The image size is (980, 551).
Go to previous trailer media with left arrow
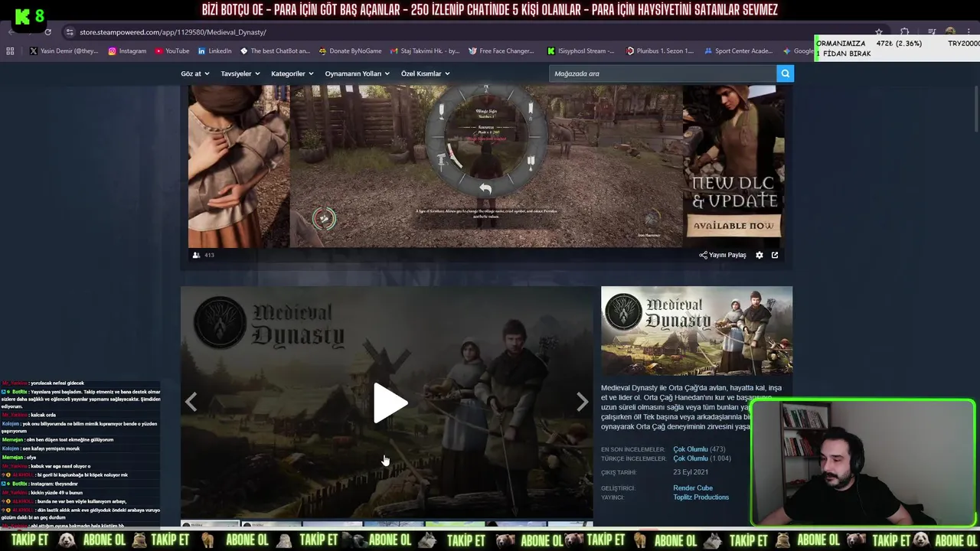191,402
